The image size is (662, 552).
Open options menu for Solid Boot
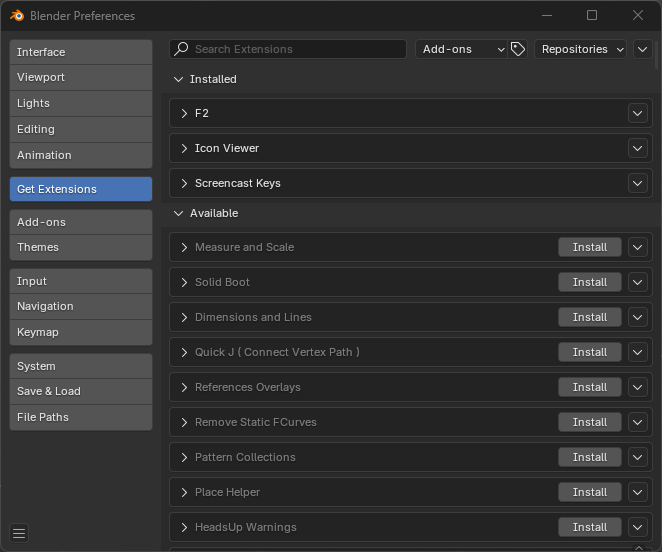click(x=638, y=282)
